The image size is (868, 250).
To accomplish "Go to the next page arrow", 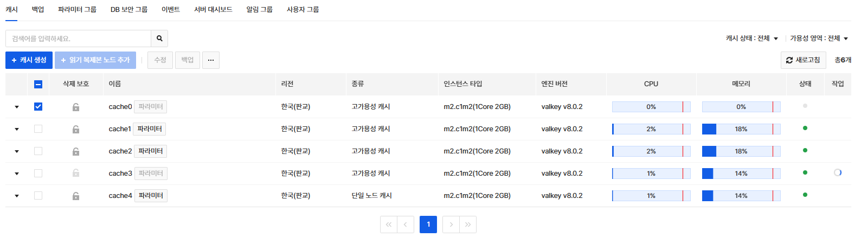I will [x=451, y=225].
